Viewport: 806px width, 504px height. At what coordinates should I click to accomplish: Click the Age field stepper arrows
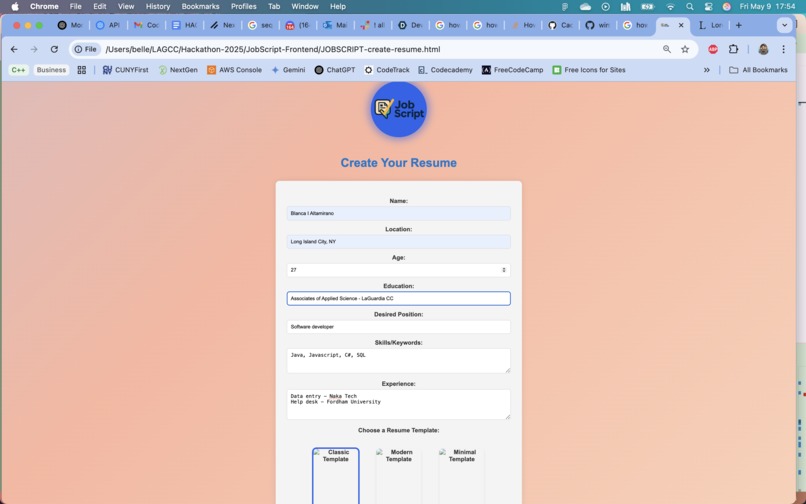click(504, 270)
